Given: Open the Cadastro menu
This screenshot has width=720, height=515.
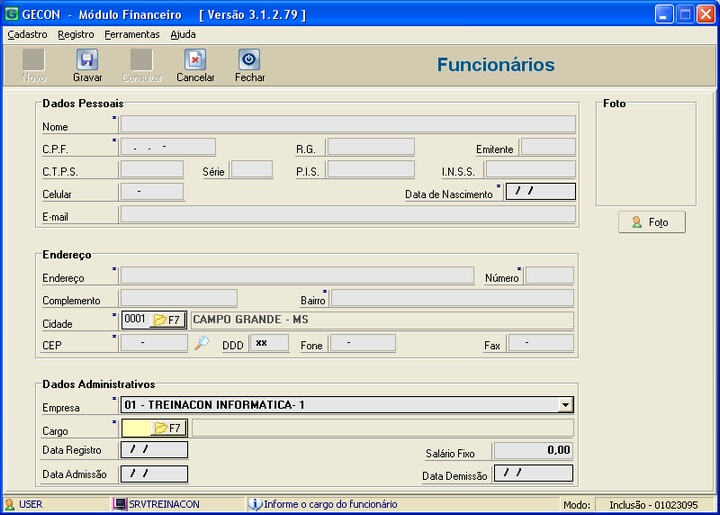Looking at the screenshot, I should [27, 34].
